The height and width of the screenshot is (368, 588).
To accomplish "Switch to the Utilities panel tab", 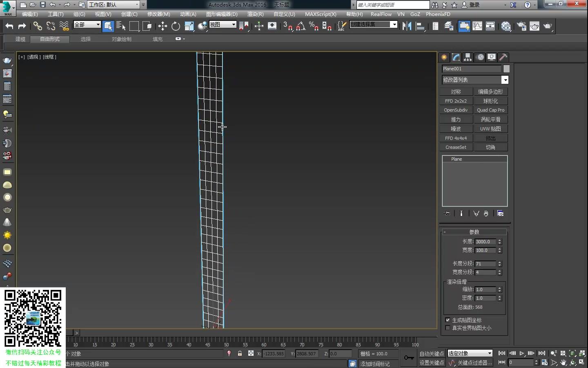I will pos(503,57).
